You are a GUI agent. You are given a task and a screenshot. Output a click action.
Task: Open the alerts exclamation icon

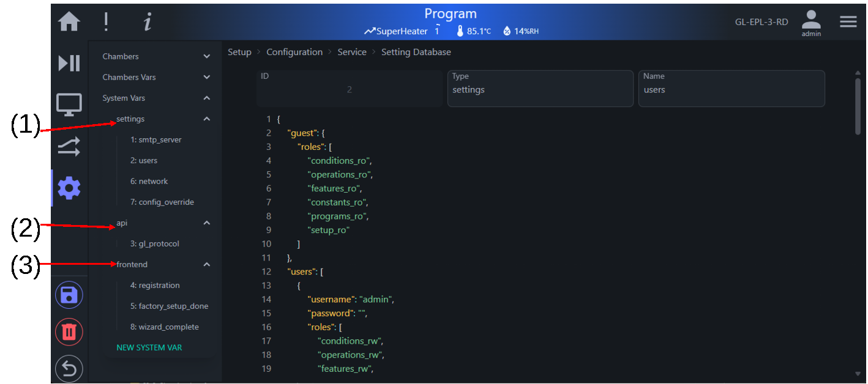tap(106, 21)
